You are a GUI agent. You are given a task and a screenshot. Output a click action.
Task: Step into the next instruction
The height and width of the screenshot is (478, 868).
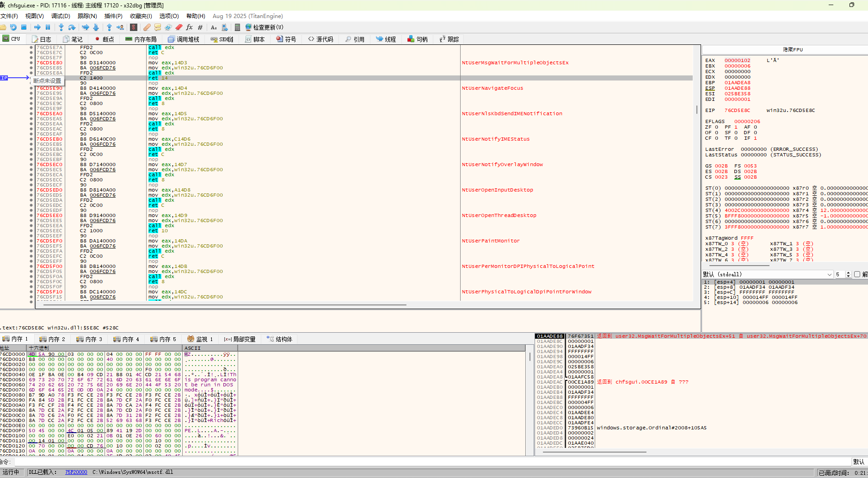click(62, 27)
